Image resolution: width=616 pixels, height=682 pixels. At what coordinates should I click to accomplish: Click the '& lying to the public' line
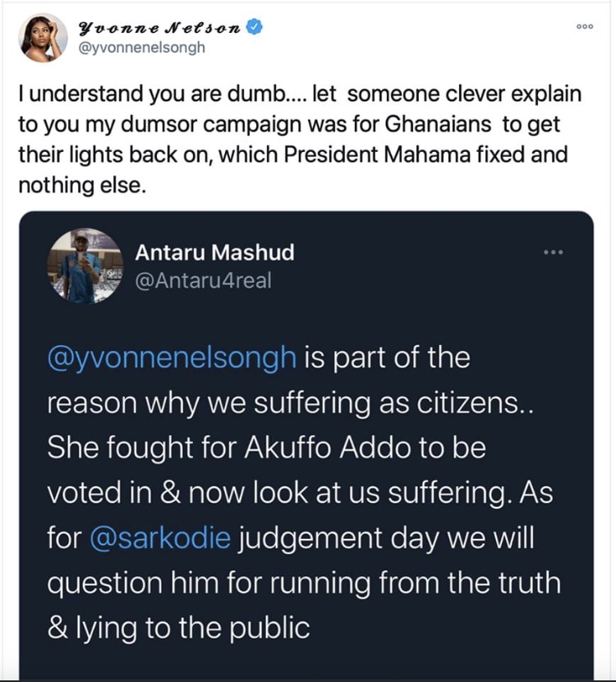pyautogui.click(x=178, y=628)
